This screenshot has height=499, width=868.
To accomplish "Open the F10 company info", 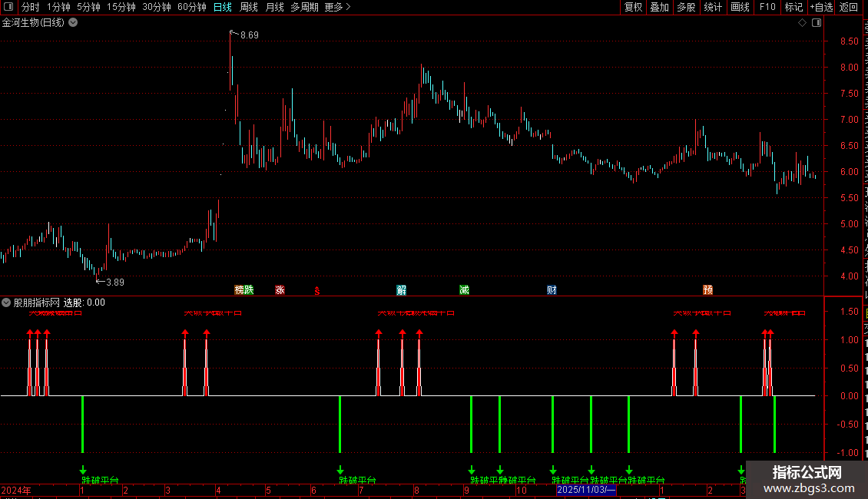I will point(767,7).
